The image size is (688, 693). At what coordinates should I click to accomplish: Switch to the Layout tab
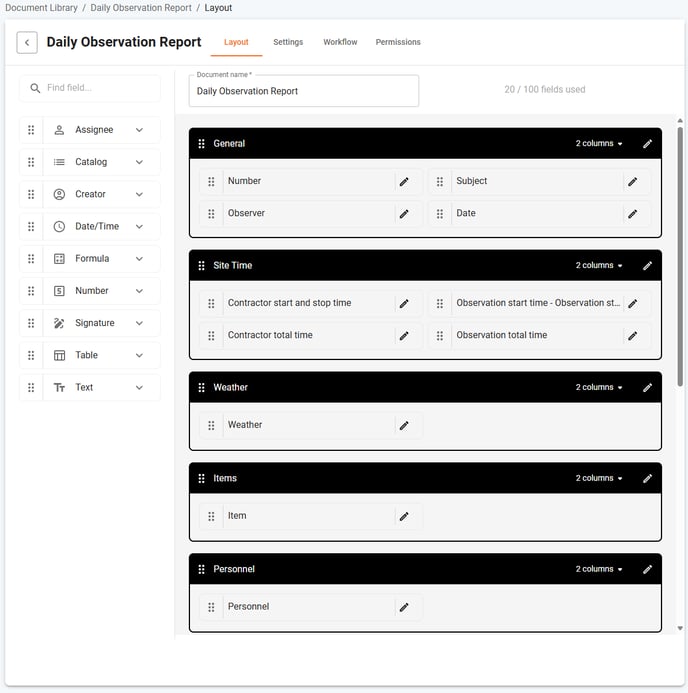(236, 42)
